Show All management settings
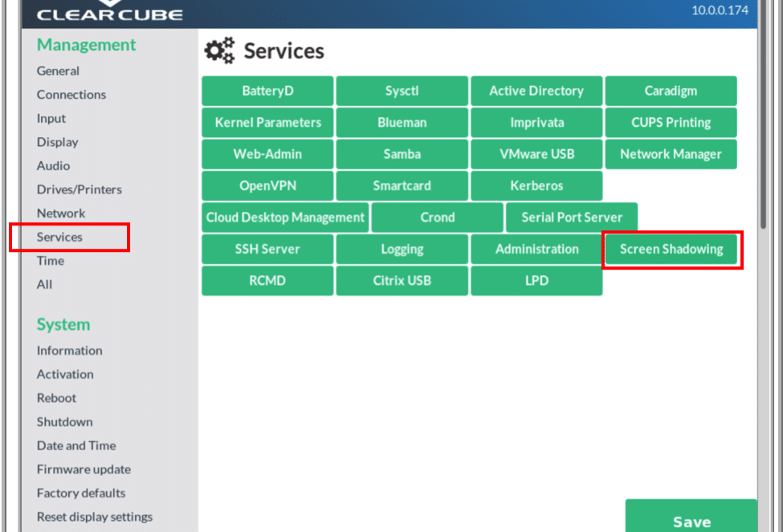Screen dimensions: 783x532 click(x=44, y=285)
